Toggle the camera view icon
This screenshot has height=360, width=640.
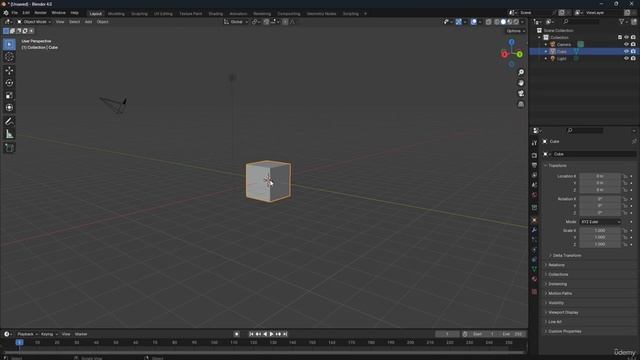coord(521,93)
